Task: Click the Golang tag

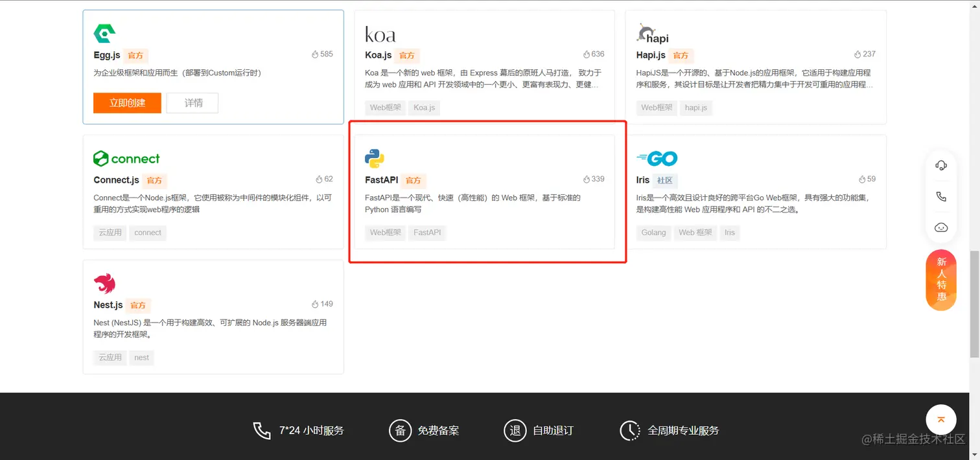Action: (653, 233)
